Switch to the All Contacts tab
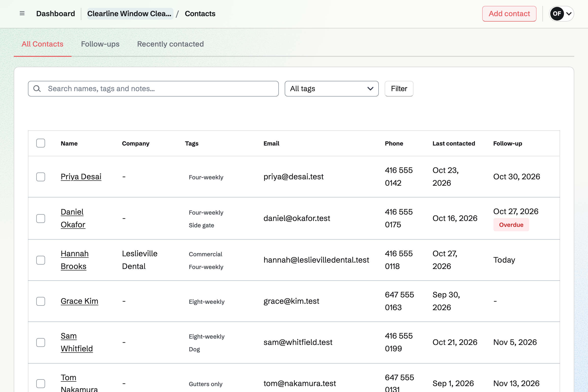 (42, 44)
